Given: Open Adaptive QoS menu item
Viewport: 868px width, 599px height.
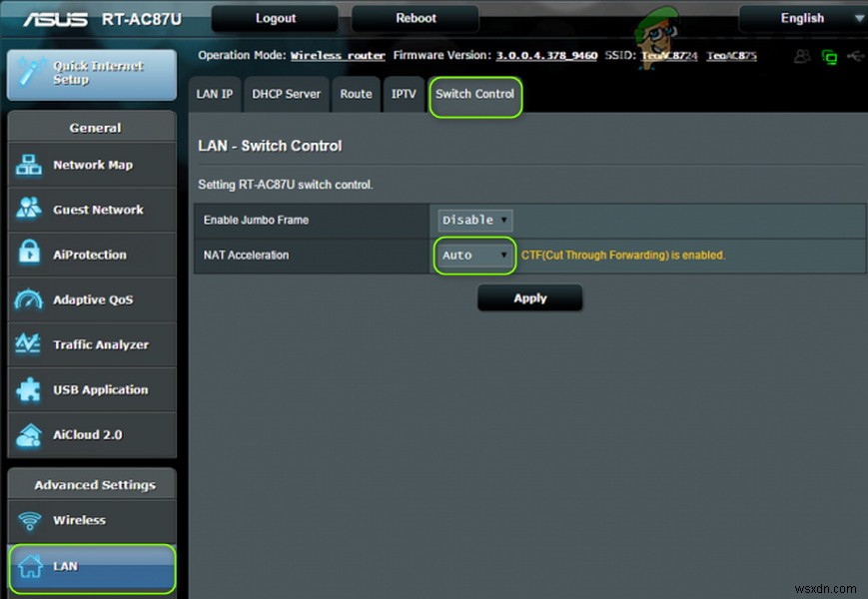Looking at the screenshot, I should (93, 299).
